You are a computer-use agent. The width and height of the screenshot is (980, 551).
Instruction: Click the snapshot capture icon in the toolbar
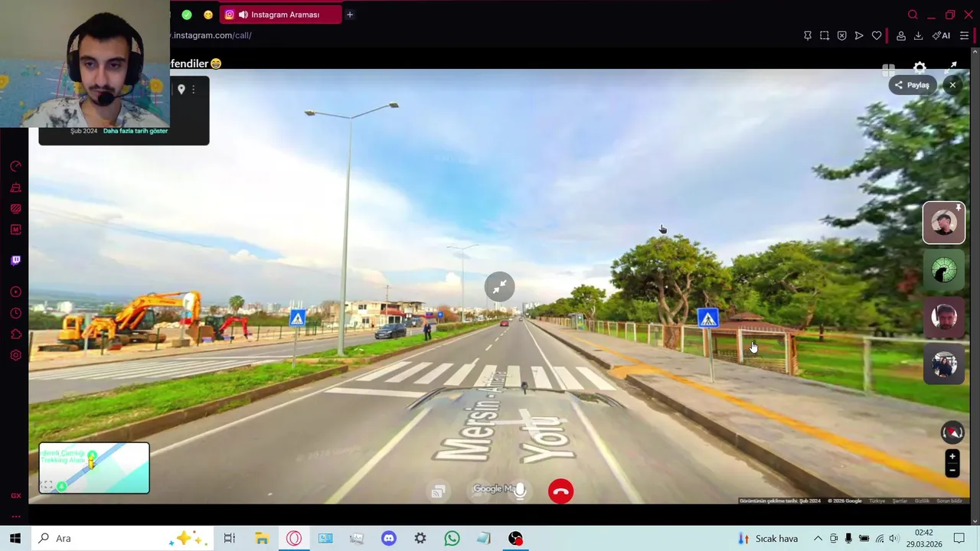tap(825, 36)
